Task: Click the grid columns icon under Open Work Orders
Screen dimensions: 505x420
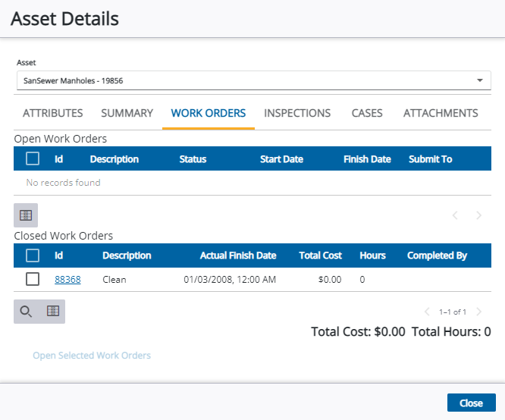Action: coord(26,215)
